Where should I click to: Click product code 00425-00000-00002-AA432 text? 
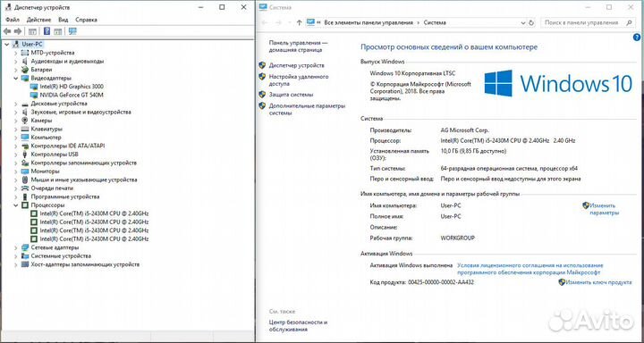pos(441,282)
